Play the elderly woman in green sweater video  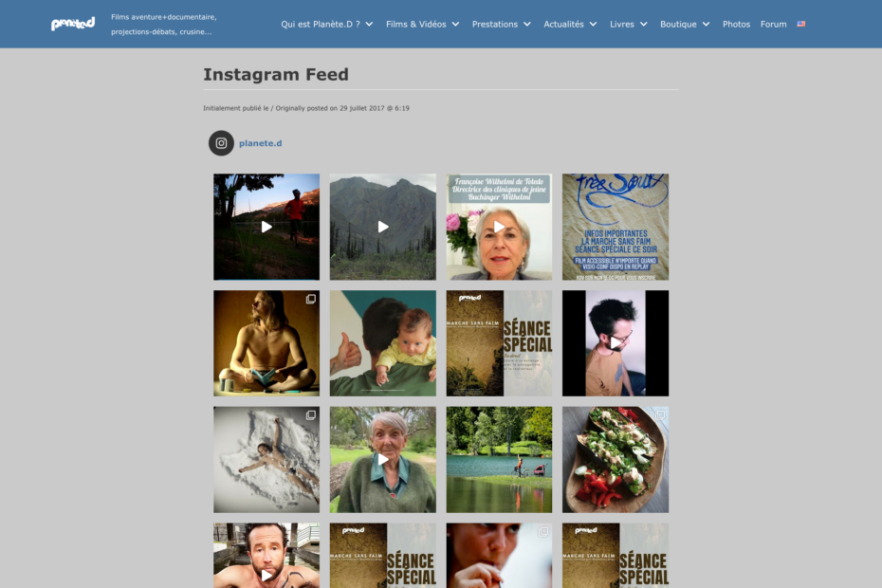tap(382, 460)
